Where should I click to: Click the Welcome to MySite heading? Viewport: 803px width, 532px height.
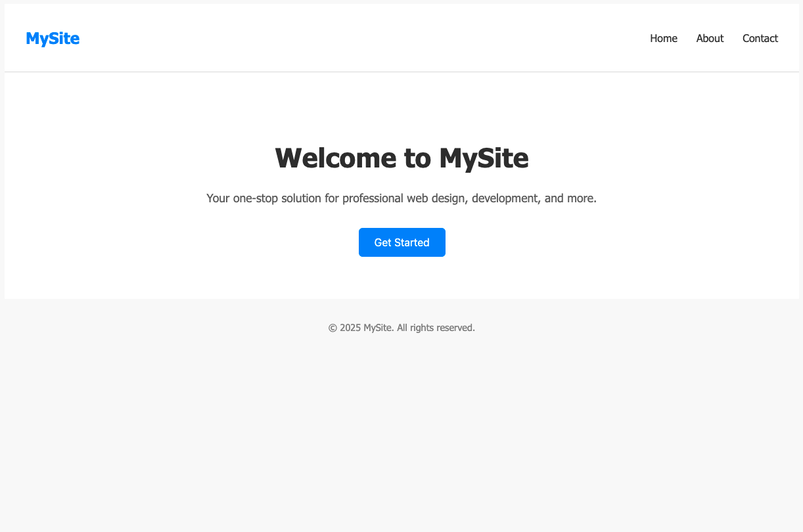[x=401, y=158]
